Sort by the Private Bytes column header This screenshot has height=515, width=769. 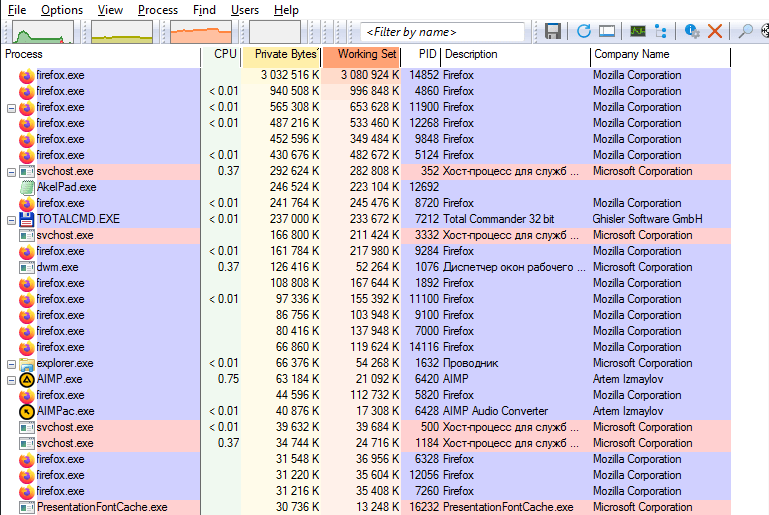[282, 55]
